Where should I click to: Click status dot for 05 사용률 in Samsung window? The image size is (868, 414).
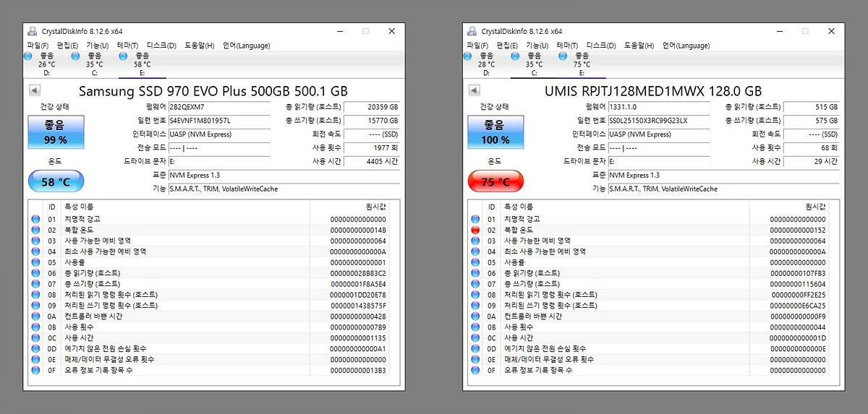point(35,262)
